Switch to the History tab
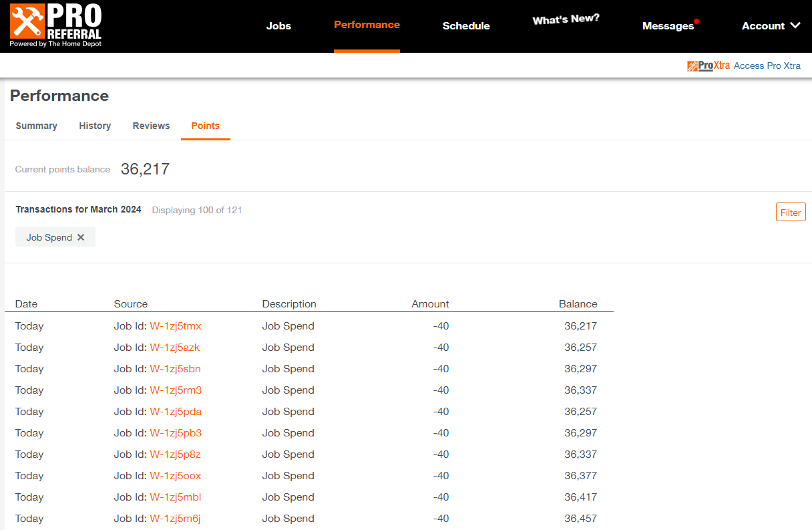 tap(95, 126)
